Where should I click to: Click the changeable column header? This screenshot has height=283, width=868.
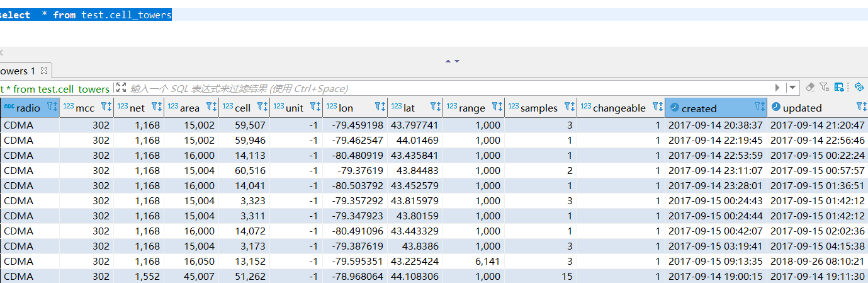coord(619,108)
